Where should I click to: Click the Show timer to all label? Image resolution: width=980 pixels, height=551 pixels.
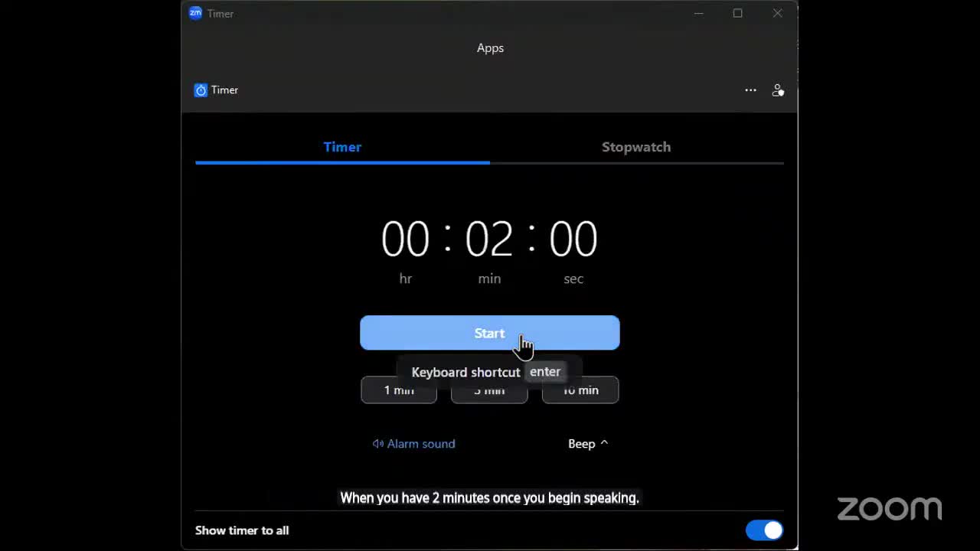[242, 530]
